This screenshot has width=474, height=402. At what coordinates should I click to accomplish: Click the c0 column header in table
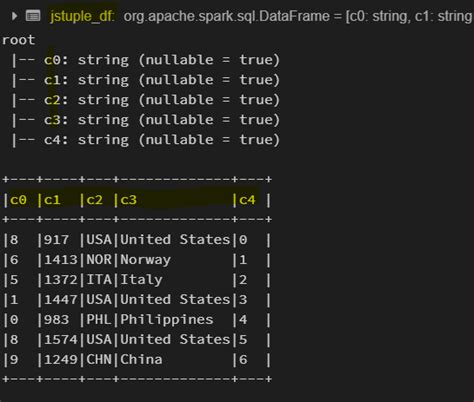click(x=18, y=200)
